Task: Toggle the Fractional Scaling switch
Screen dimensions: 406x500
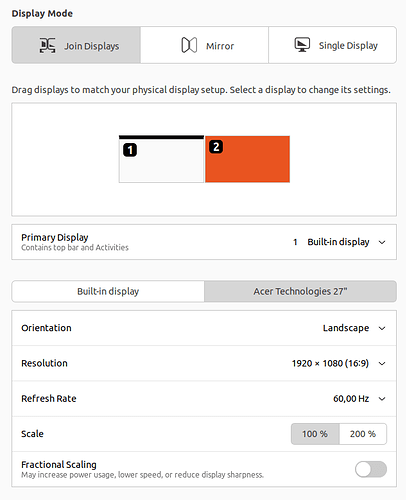Action: pos(371,469)
